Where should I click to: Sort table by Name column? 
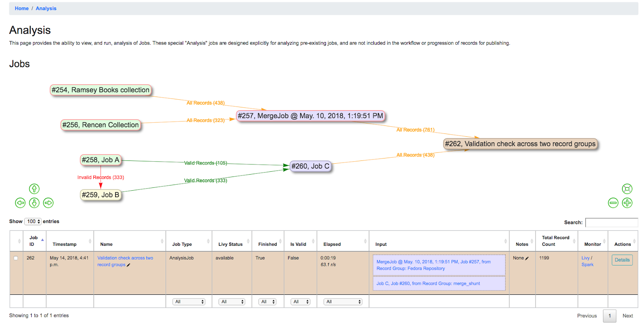[130, 241]
